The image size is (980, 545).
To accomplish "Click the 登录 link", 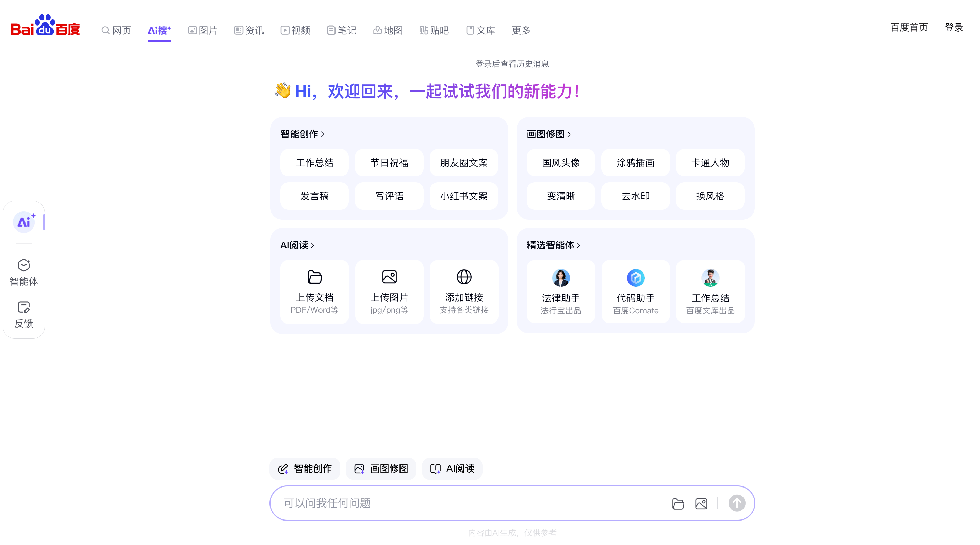I will [x=954, y=27].
